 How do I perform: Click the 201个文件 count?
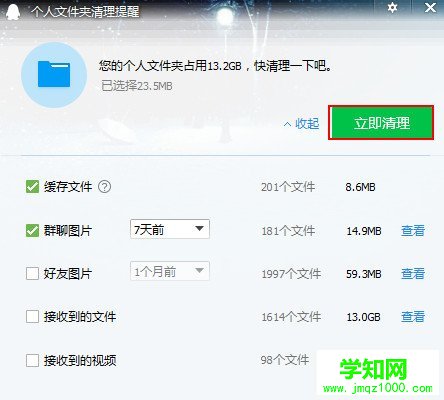(x=288, y=187)
